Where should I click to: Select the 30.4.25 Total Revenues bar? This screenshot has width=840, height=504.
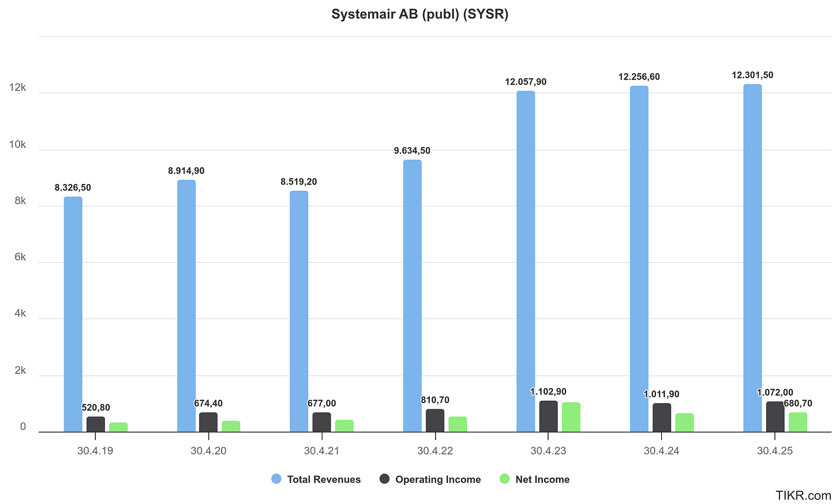[x=752, y=258]
